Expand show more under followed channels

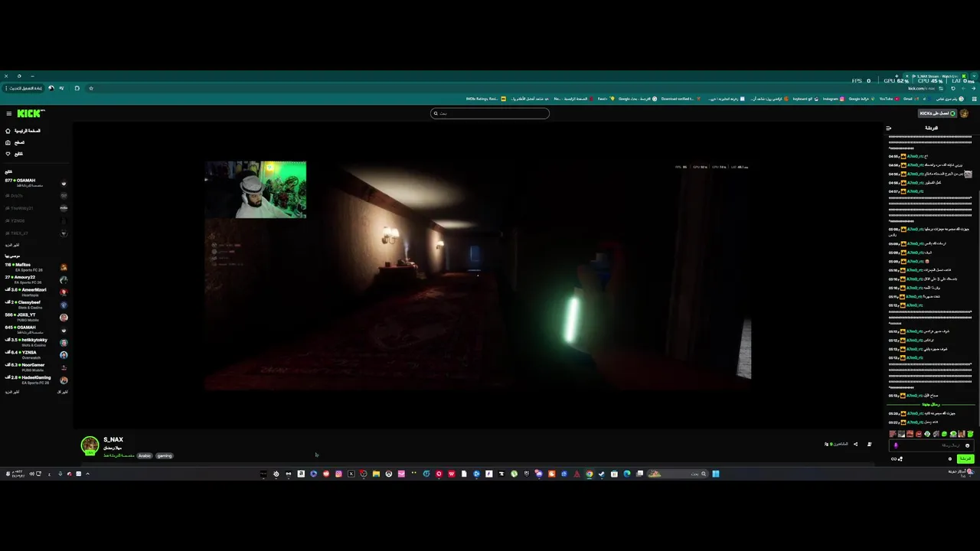point(11,245)
